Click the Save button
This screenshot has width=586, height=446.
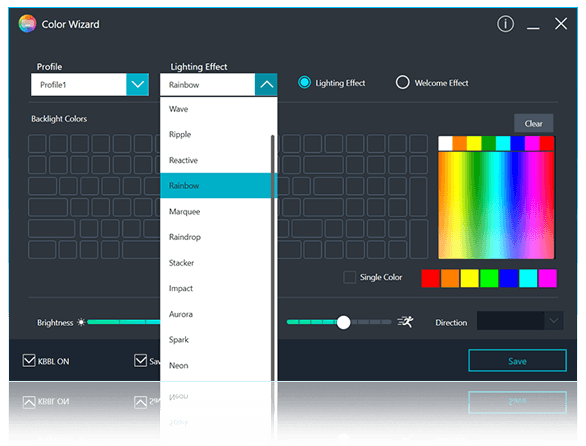(517, 361)
